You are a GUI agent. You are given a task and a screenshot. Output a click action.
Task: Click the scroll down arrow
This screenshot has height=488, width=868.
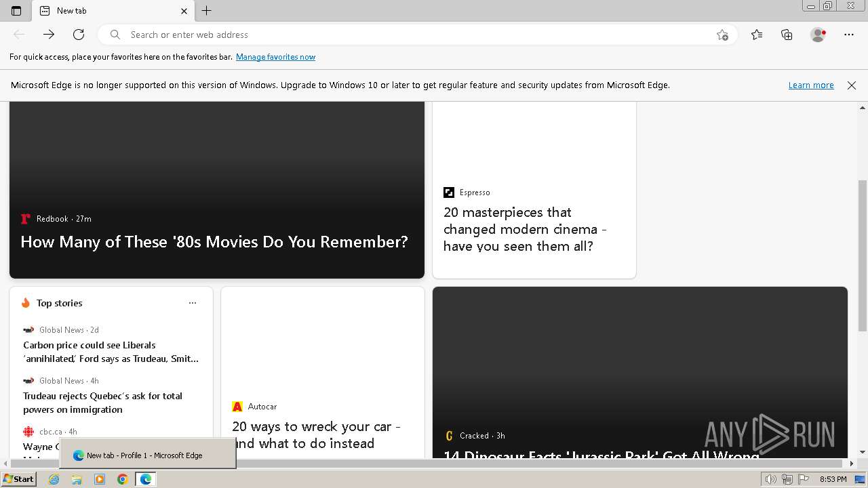863,452
